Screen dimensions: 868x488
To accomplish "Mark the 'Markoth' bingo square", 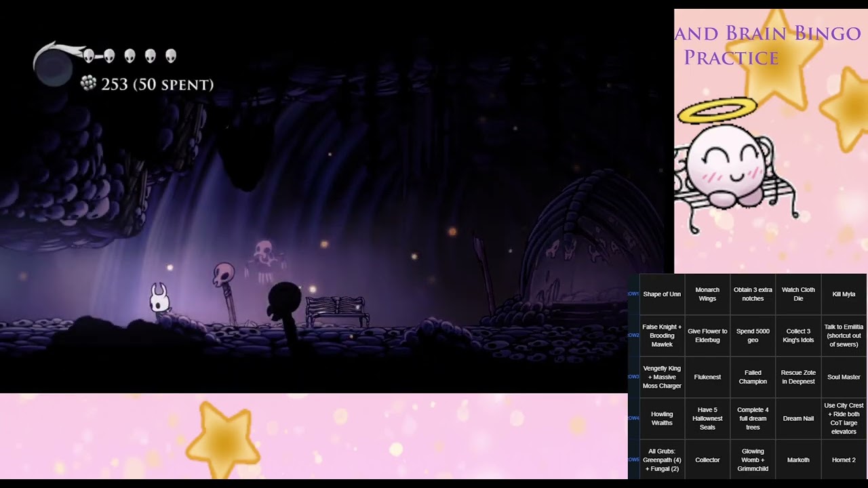I will pyautogui.click(x=798, y=460).
